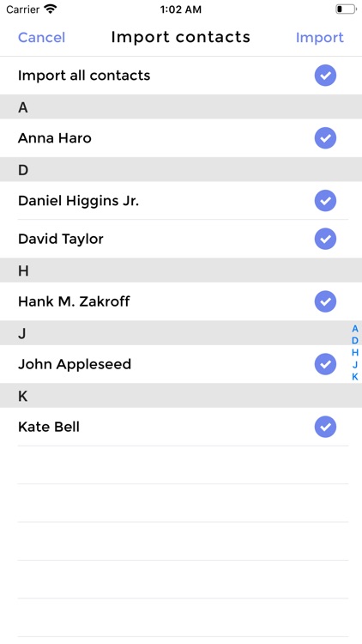Tap the Import all contacts label
This screenshot has width=362, height=644.
[84, 76]
